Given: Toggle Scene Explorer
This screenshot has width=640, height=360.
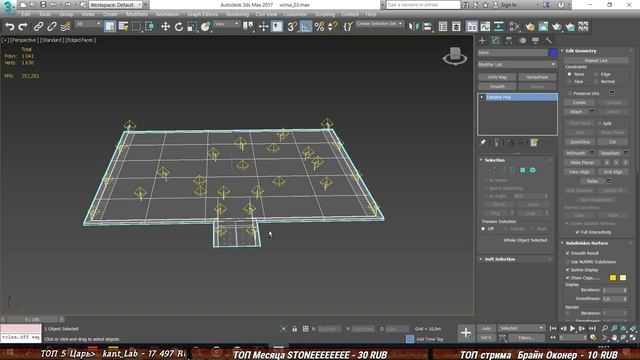Looking at the screenshot, I should pyautogui.click(x=443, y=27).
